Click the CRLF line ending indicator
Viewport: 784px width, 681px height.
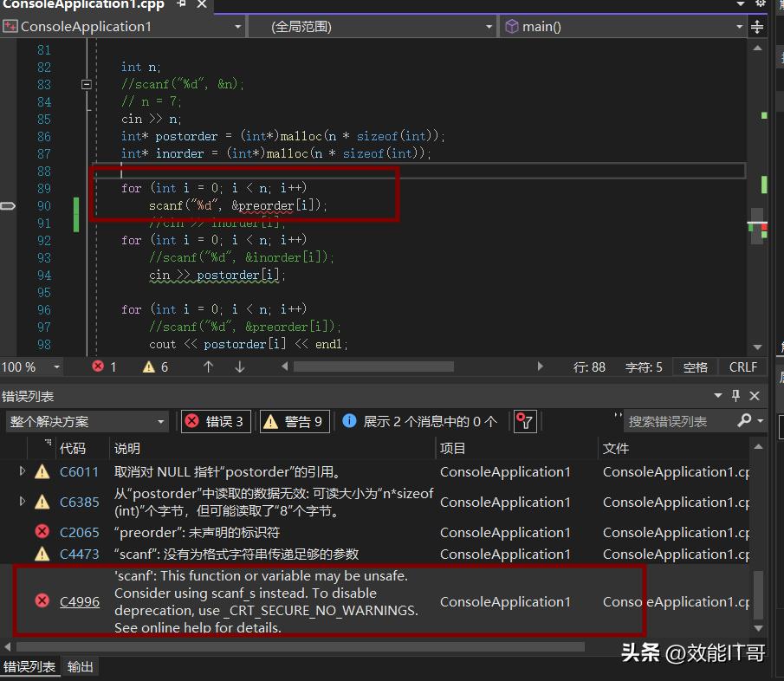(x=743, y=367)
